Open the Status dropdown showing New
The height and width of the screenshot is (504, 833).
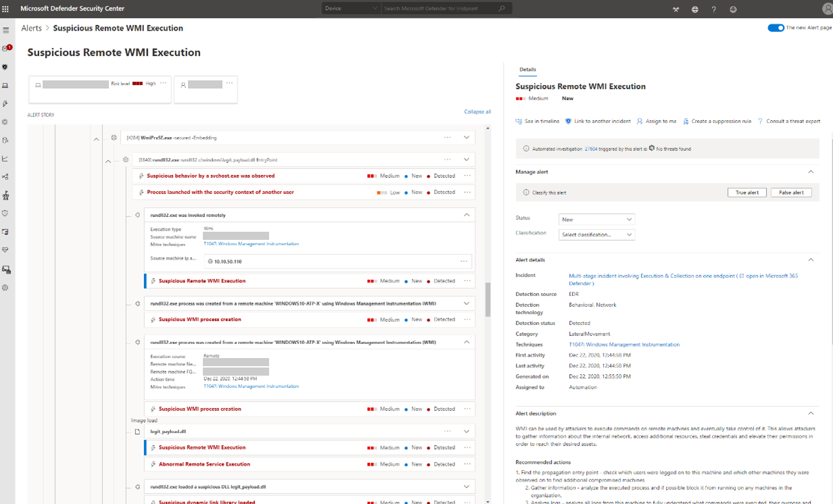(x=596, y=219)
